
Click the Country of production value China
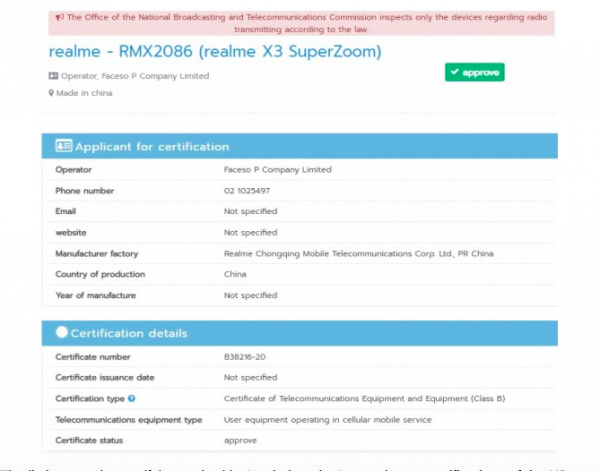(236, 274)
